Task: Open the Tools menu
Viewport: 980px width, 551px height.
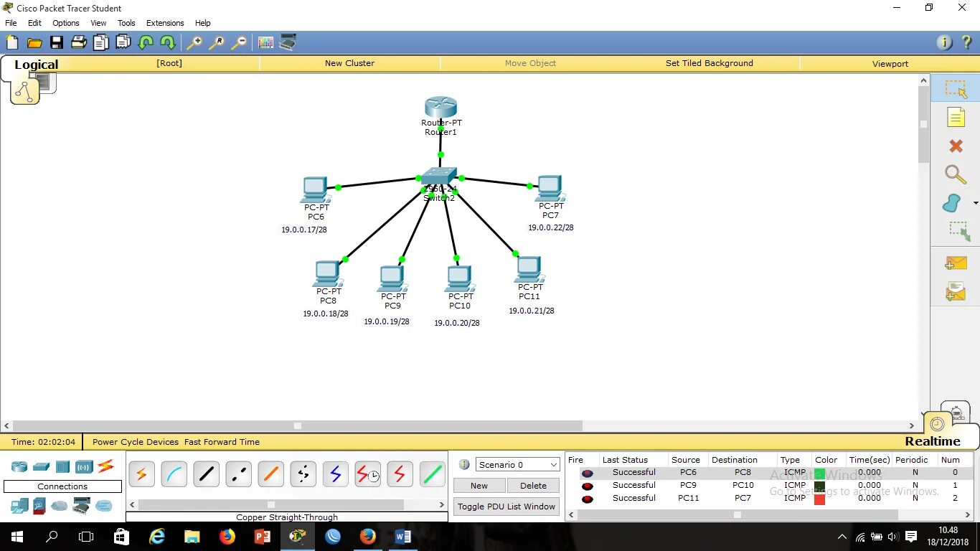Action: (126, 23)
